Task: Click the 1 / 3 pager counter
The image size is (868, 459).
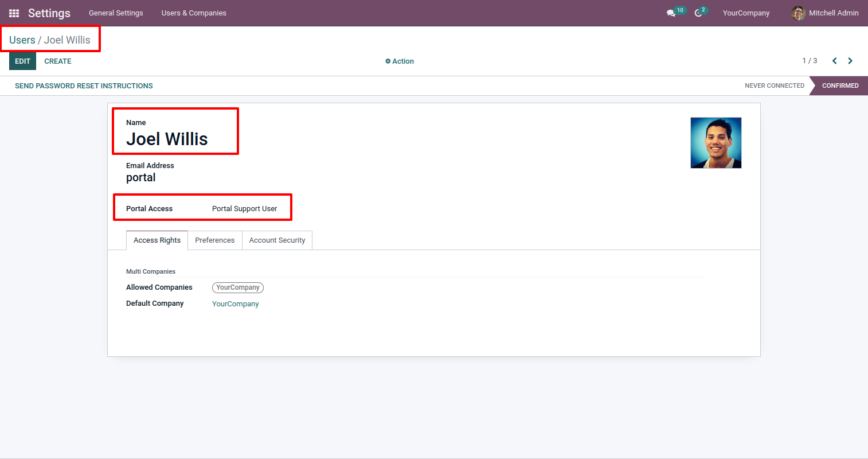Action: (x=810, y=61)
